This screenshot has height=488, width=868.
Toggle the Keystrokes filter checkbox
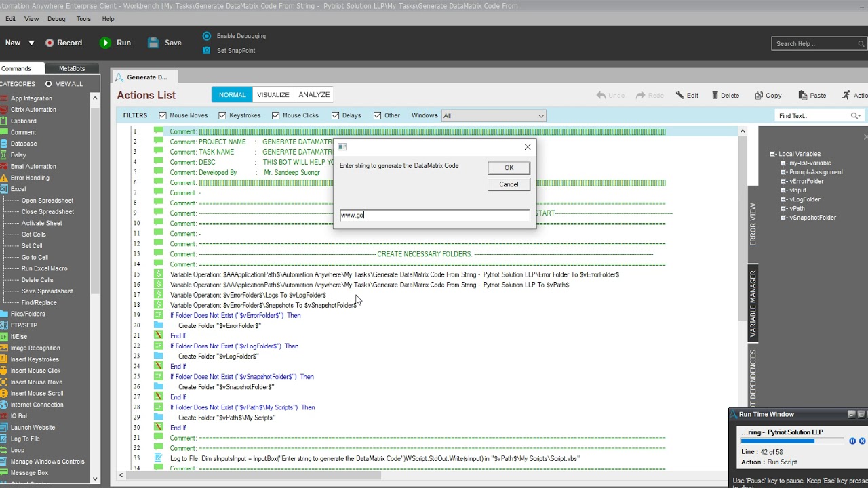(222, 115)
